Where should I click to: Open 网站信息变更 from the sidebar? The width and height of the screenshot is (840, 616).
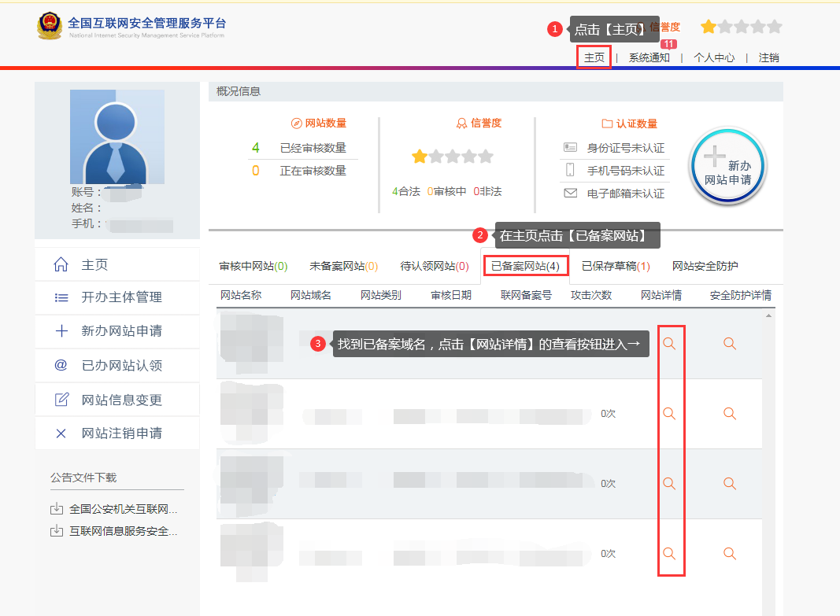click(x=121, y=400)
